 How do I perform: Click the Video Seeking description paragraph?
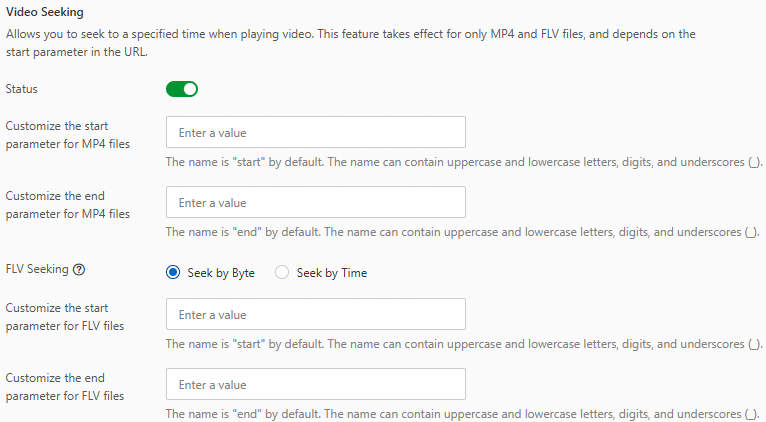(350, 42)
